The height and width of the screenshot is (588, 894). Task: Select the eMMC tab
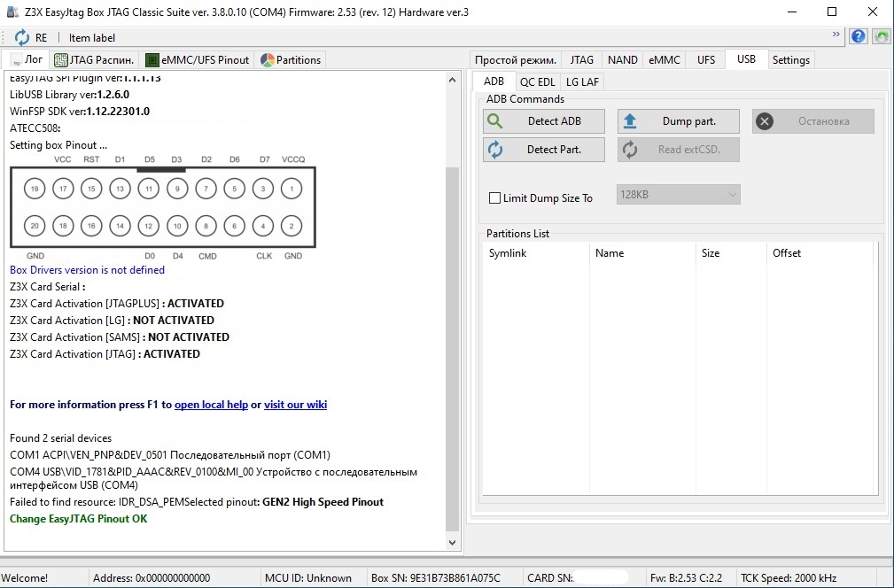(x=665, y=60)
